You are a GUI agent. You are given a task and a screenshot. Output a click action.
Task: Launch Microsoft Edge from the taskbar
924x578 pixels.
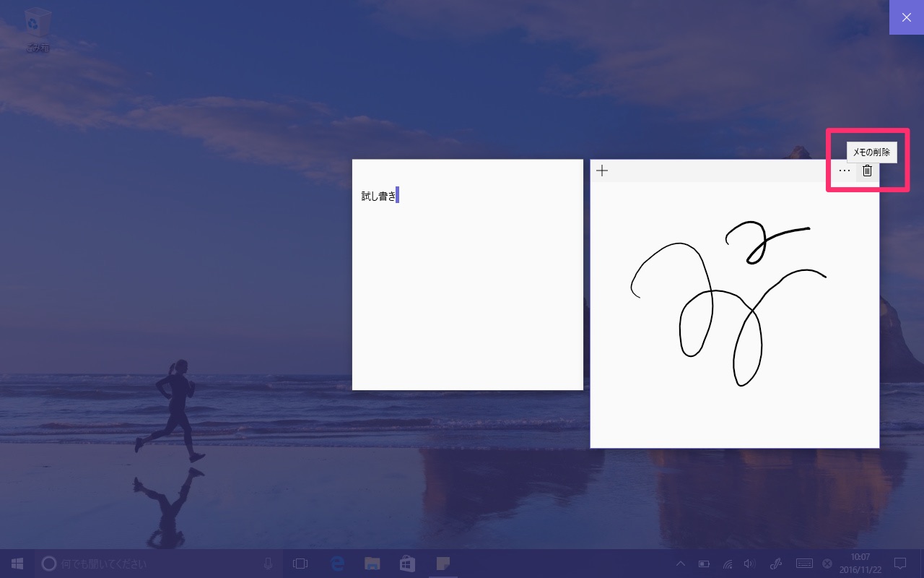336,564
